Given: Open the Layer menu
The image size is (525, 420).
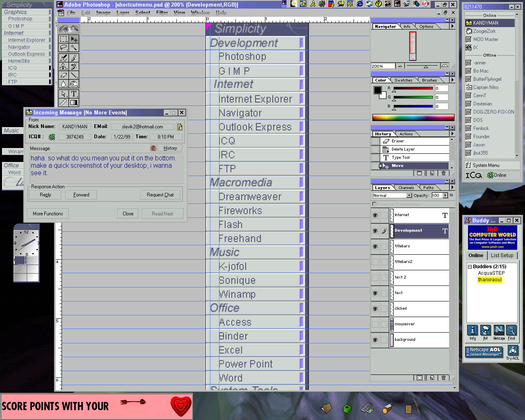Looking at the screenshot, I should pos(123,13).
